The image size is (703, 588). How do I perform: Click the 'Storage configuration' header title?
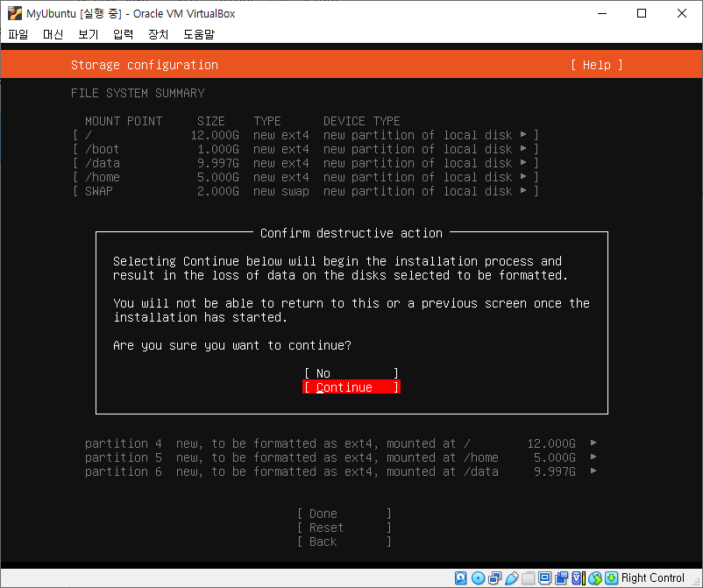(145, 65)
